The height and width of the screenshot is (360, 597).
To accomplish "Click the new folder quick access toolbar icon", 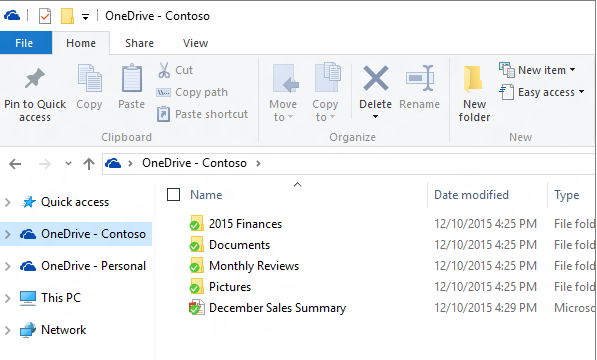I will coord(67,16).
